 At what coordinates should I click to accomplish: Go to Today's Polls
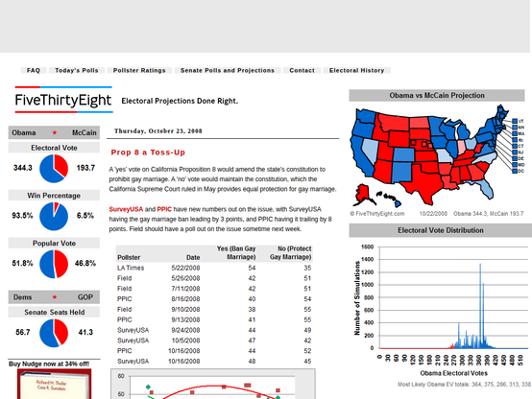click(x=77, y=70)
